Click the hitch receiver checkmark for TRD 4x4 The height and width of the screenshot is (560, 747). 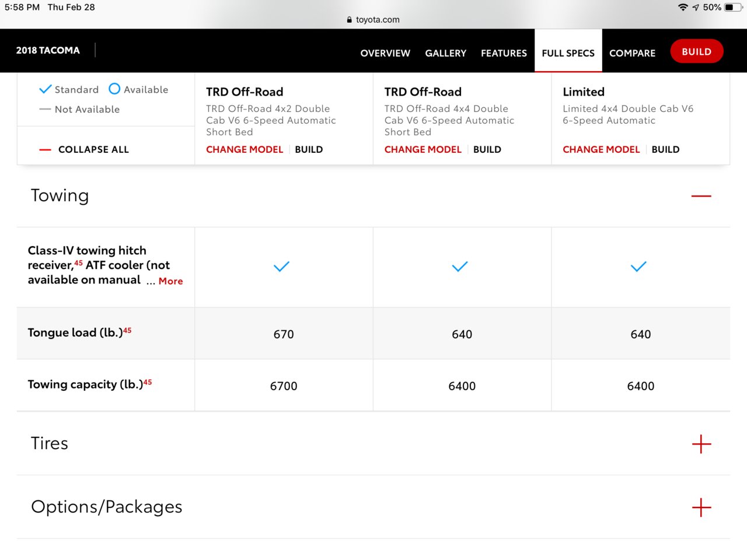tap(460, 267)
